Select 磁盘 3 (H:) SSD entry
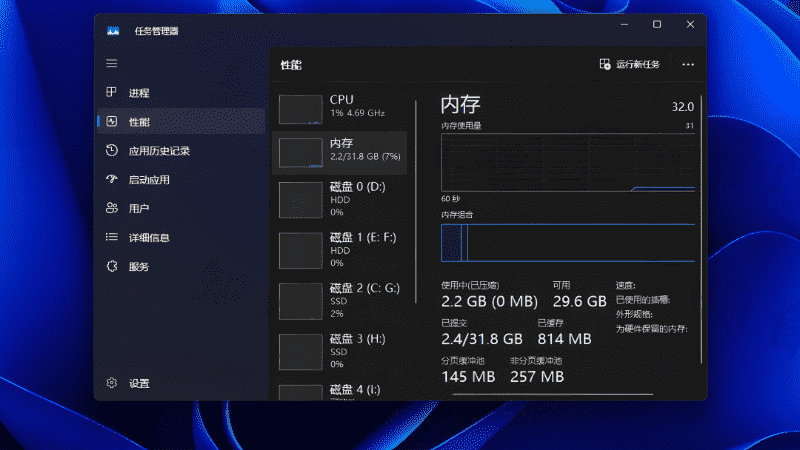Screen dimensions: 800x450 pyautogui.click(x=340, y=352)
